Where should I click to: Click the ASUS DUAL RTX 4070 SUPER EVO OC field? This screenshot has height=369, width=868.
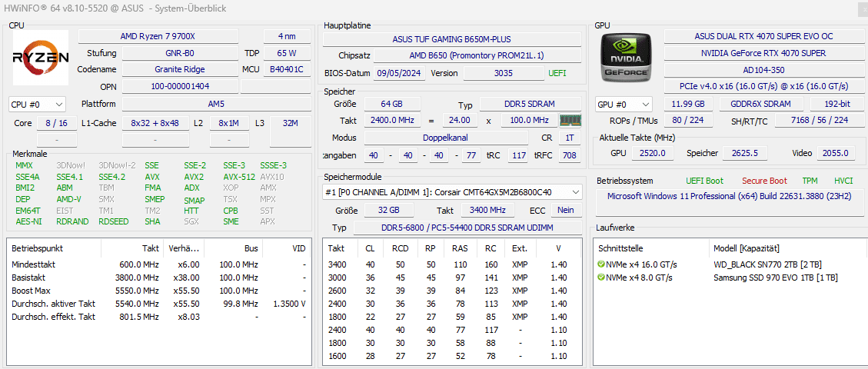click(x=763, y=36)
